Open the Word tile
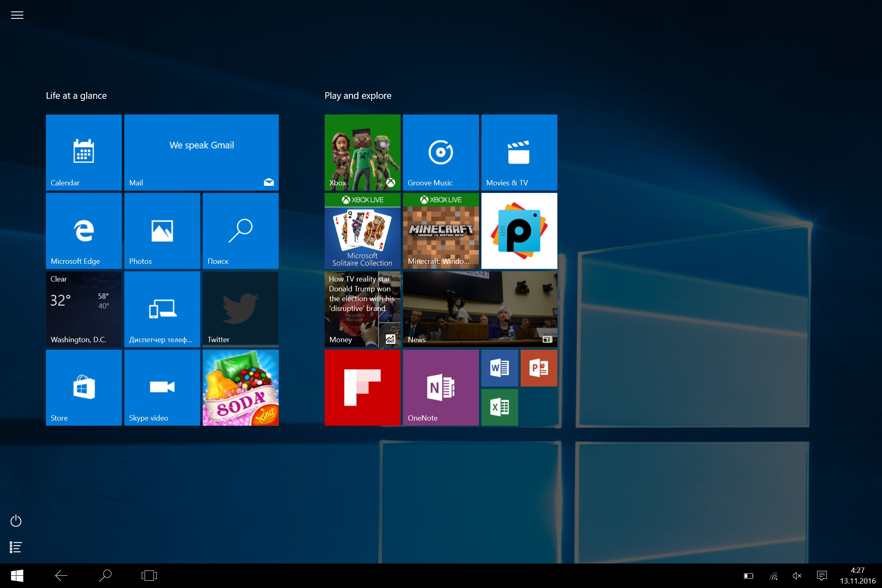This screenshot has width=882, height=588. (x=500, y=368)
